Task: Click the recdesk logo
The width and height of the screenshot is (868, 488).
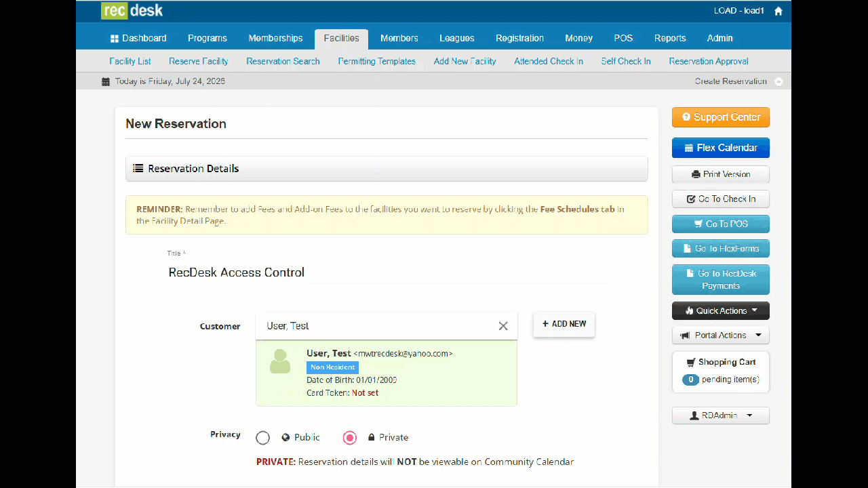Action: coord(132,11)
